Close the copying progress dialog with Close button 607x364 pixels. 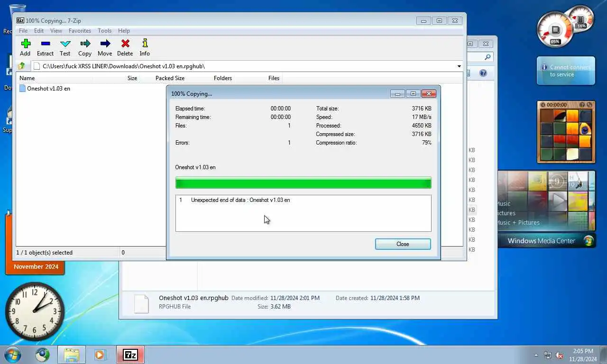[403, 244]
